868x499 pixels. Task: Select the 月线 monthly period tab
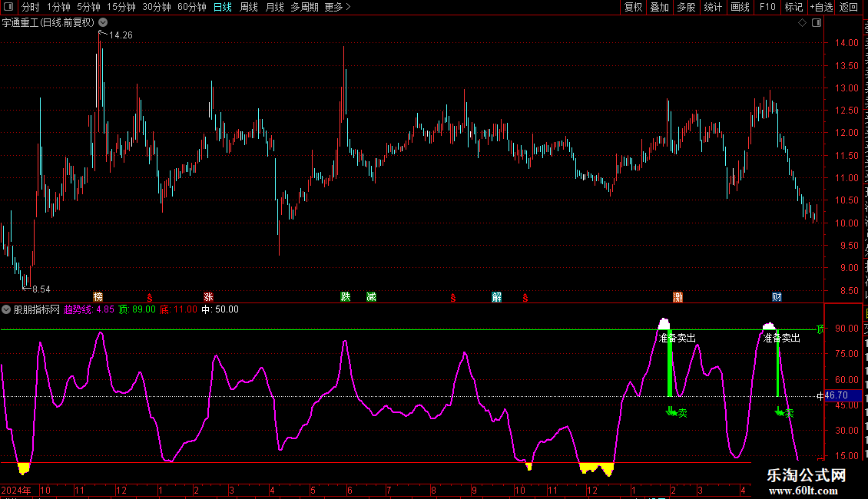[274, 7]
